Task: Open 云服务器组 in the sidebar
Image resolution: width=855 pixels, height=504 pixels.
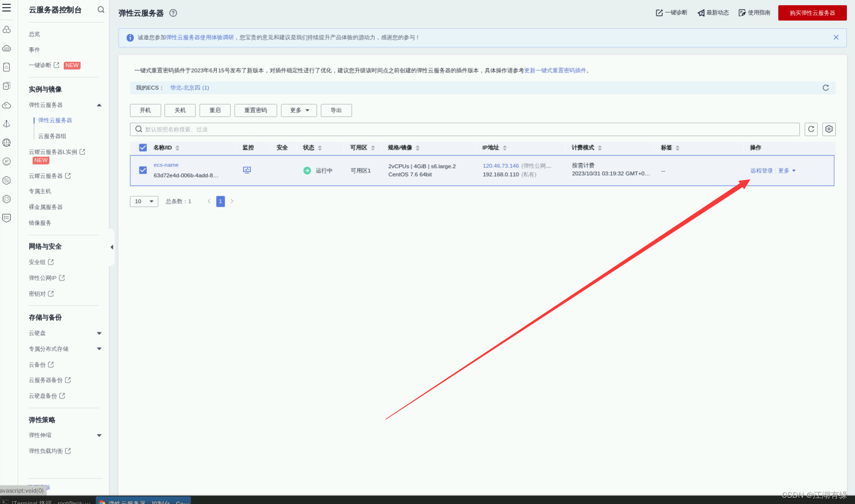Action: pyautogui.click(x=52, y=136)
